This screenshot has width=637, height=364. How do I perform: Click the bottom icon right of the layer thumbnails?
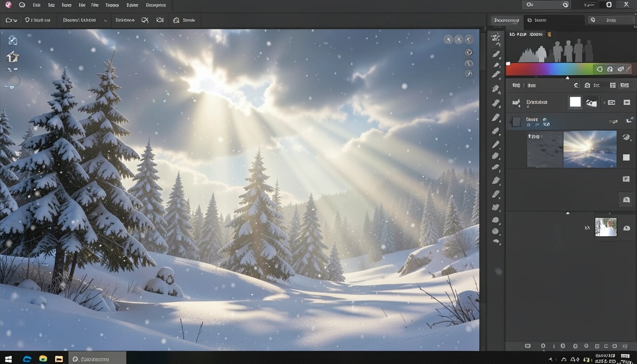626,200
